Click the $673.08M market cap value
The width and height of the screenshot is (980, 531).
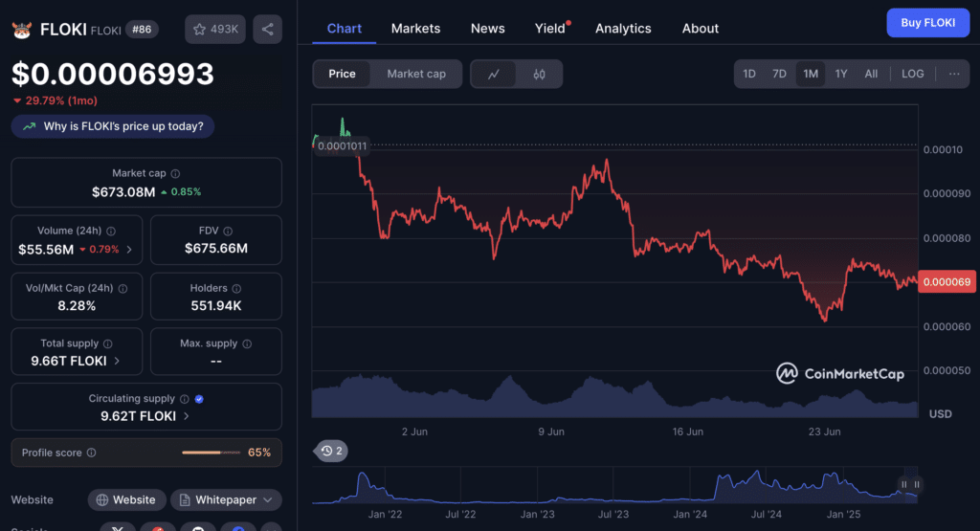coord(123,191)
